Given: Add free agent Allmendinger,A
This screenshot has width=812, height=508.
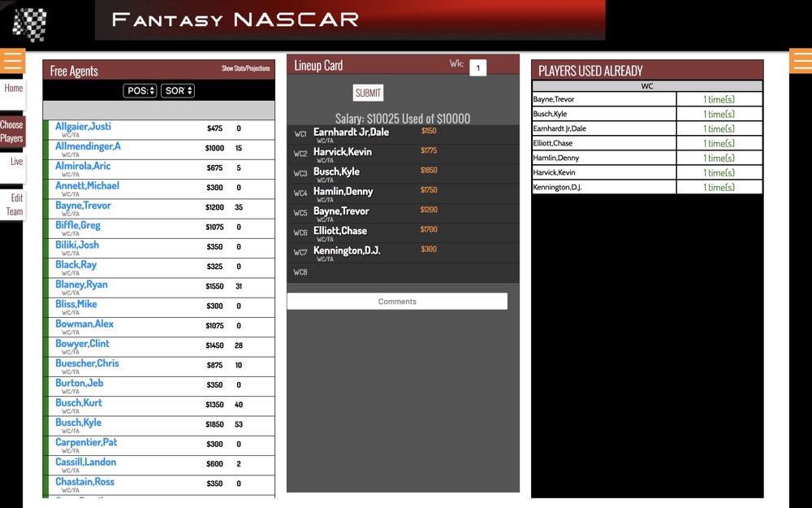Looking at the screenshot, I should pyautogui.click(x=88, y=146).
